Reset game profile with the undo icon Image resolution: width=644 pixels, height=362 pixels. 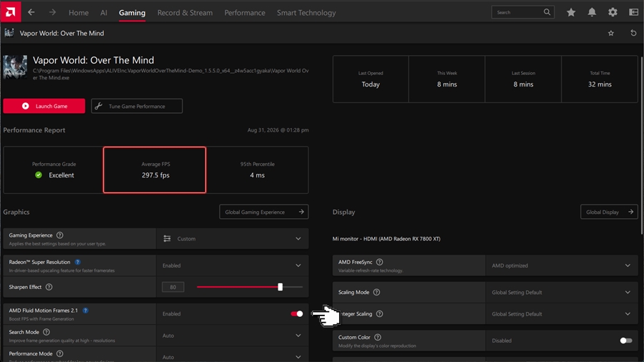pyautogui.click(x=633, y=33)
